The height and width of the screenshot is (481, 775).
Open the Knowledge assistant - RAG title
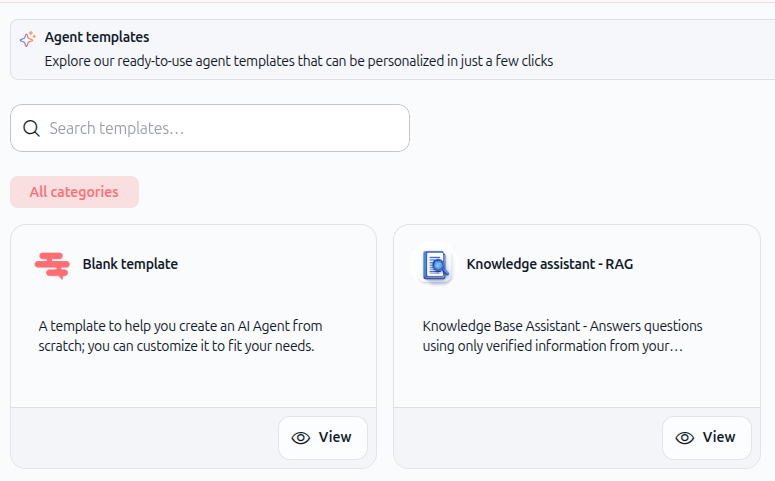550,264
